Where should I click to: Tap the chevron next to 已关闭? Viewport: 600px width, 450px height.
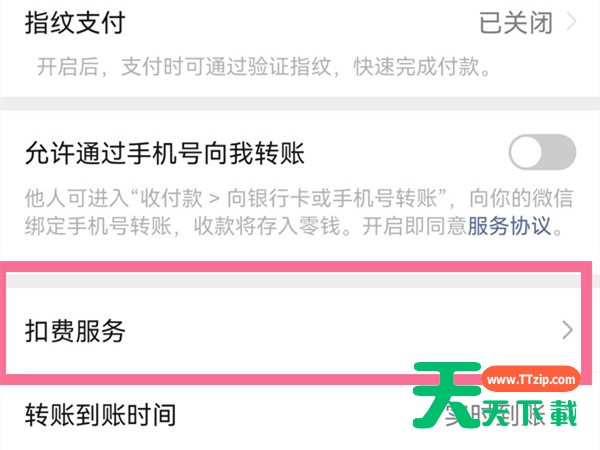point(571,23)
